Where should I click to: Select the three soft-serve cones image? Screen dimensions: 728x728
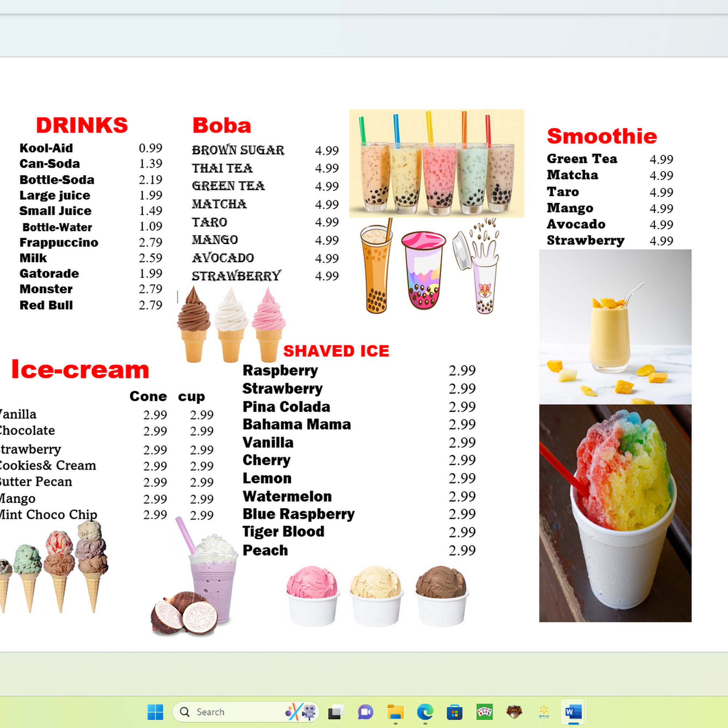[x=231, y=324]
